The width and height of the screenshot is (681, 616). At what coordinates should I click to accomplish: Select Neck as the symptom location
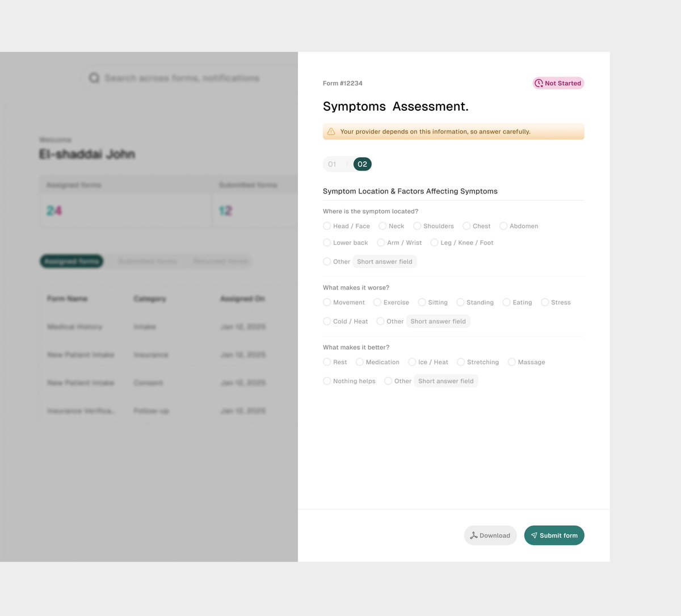pyautogui.click(x=382, y=226)
